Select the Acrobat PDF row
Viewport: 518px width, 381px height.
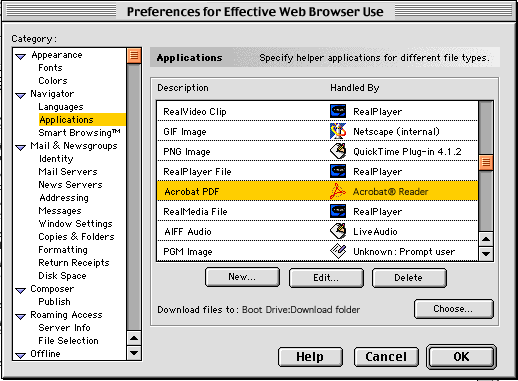317,191
